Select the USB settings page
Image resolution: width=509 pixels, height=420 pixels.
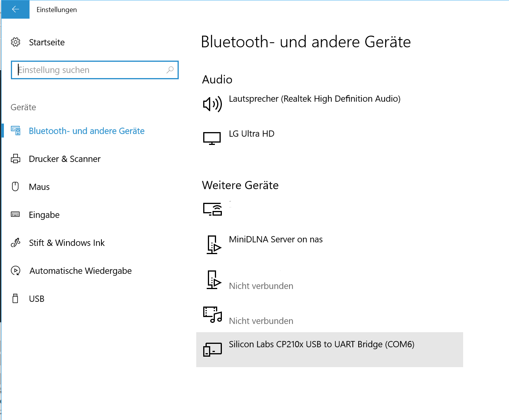click(x=37, y=299)
